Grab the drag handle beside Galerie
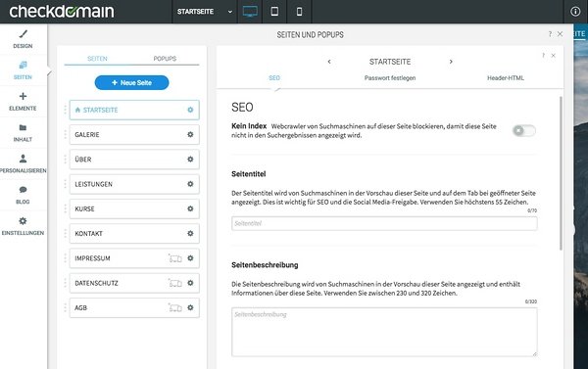Image resolution: width=588 pixels, height=369 pixels. coord(66,134)
